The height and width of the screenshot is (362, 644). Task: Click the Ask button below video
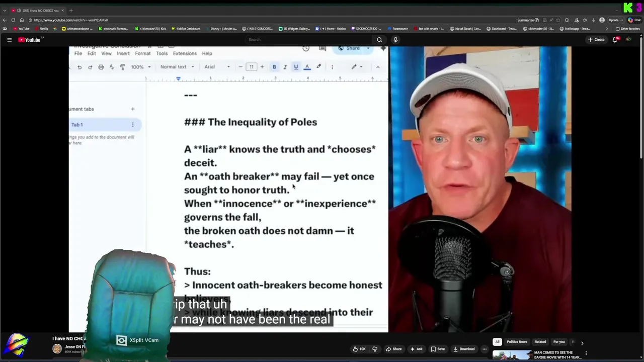tap(416, 349)
